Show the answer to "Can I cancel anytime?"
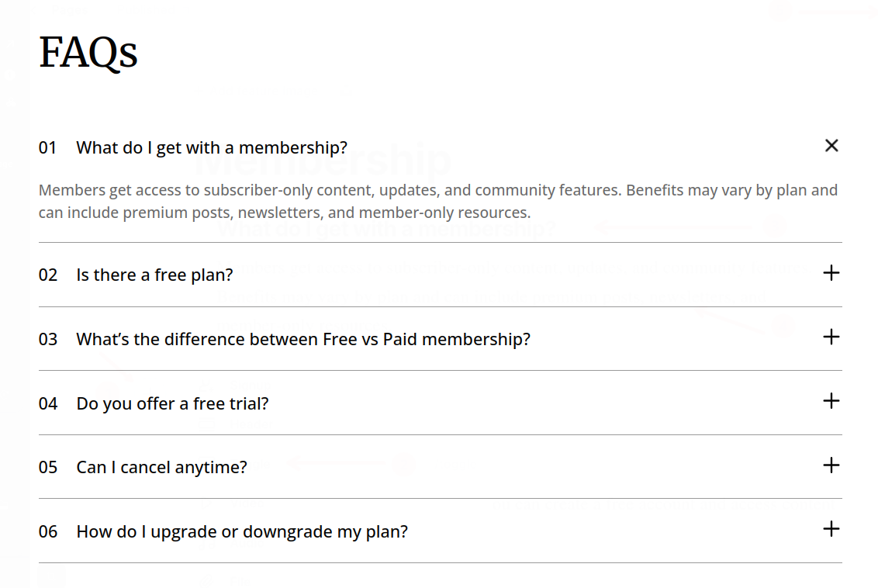Image resolution: width=878 pixels, height=588 pixels. (161, 468)
